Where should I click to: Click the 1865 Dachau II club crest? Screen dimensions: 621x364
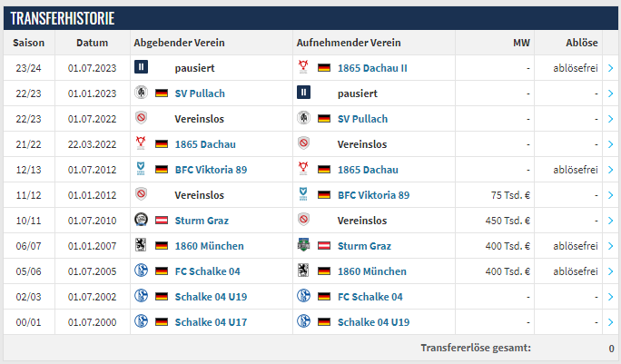click(304, 67)
